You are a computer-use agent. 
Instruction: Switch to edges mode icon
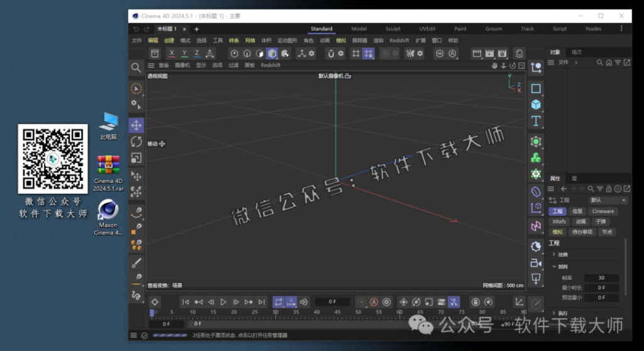247,53
